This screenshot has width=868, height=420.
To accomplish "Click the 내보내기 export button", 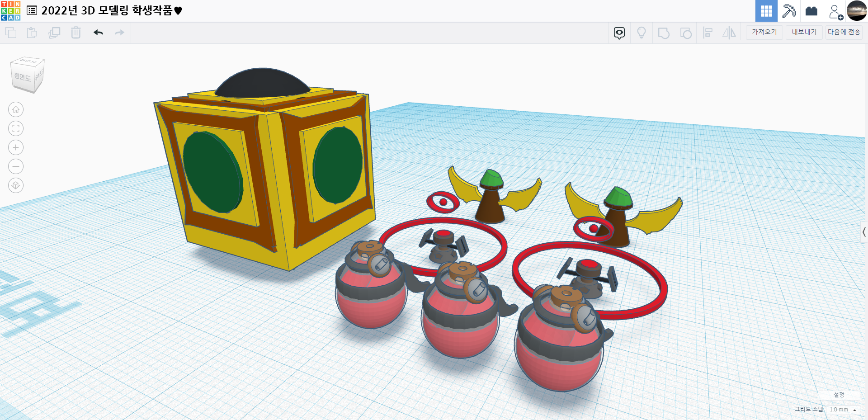I will tap(804, 32).
